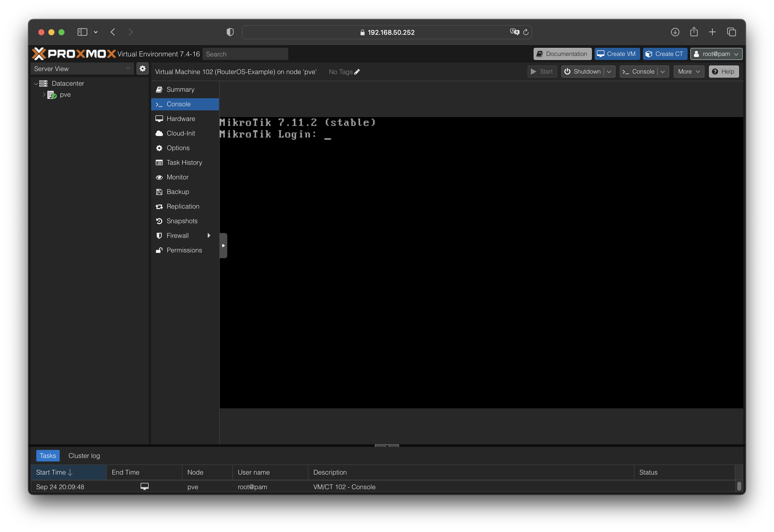Expand the pve node tree
Viewport: 774px width, 532px height.
click(44, 95)
